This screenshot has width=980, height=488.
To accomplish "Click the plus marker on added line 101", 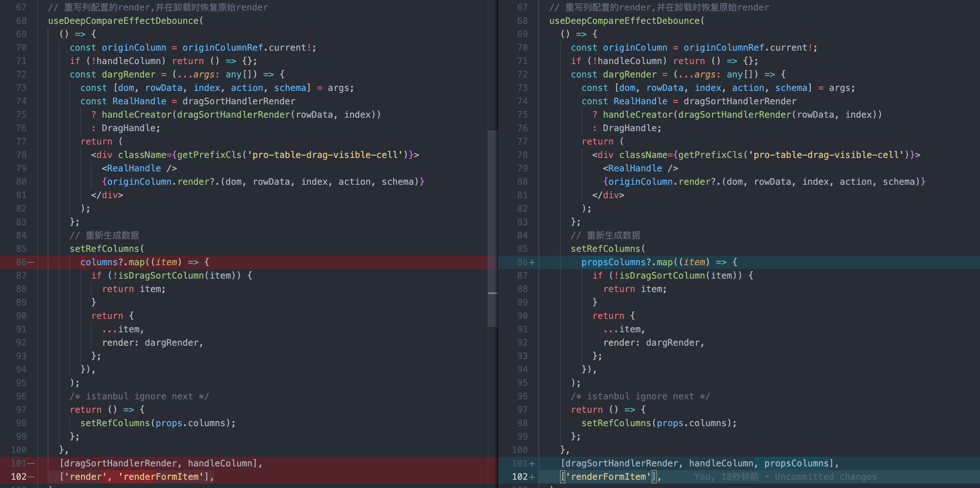I will pyautogui.click(x=532, y=463).
